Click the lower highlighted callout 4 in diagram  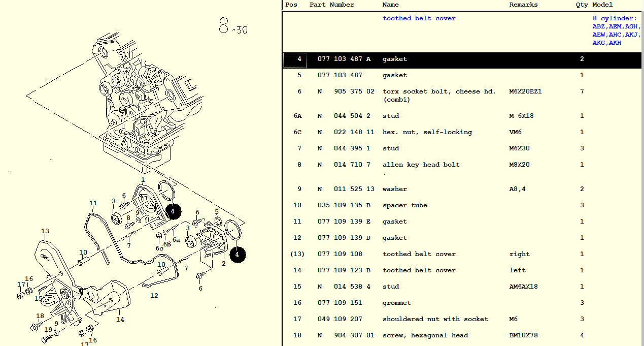click(x=237, y=254)
